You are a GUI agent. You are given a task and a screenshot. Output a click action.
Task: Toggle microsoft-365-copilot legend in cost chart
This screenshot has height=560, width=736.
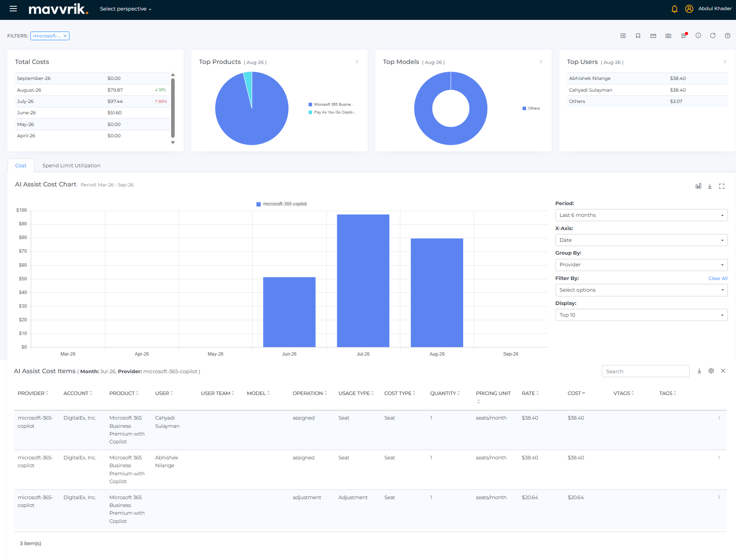tap(281, 204)
